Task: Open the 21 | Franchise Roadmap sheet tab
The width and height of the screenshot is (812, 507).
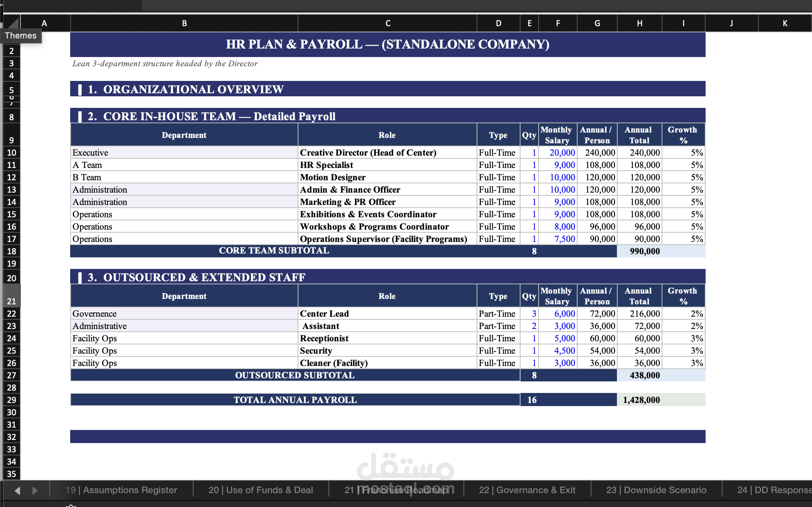Action: coord(396,490)
